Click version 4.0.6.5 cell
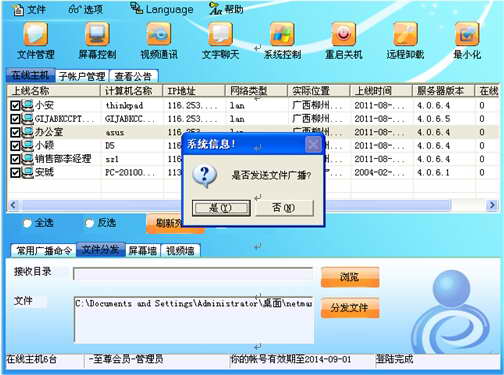 pyautogui.click(x=433, y=119)
